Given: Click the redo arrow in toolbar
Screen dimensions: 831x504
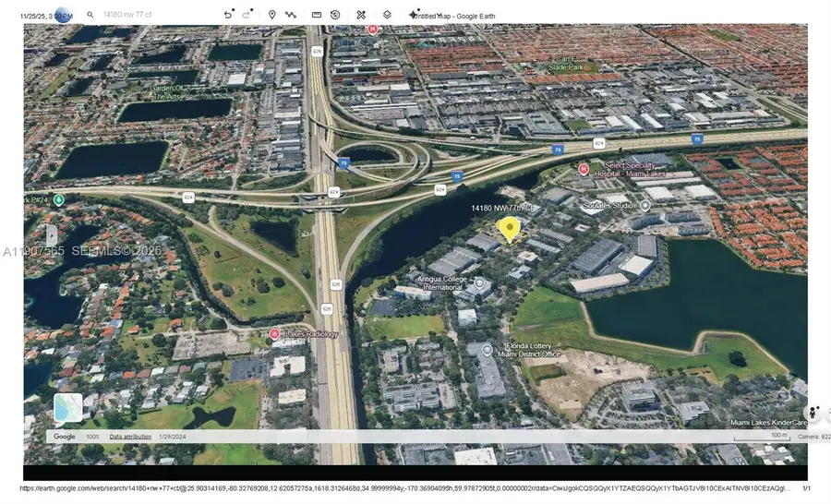Looking at the screenshot, I should tap(247, 15).
